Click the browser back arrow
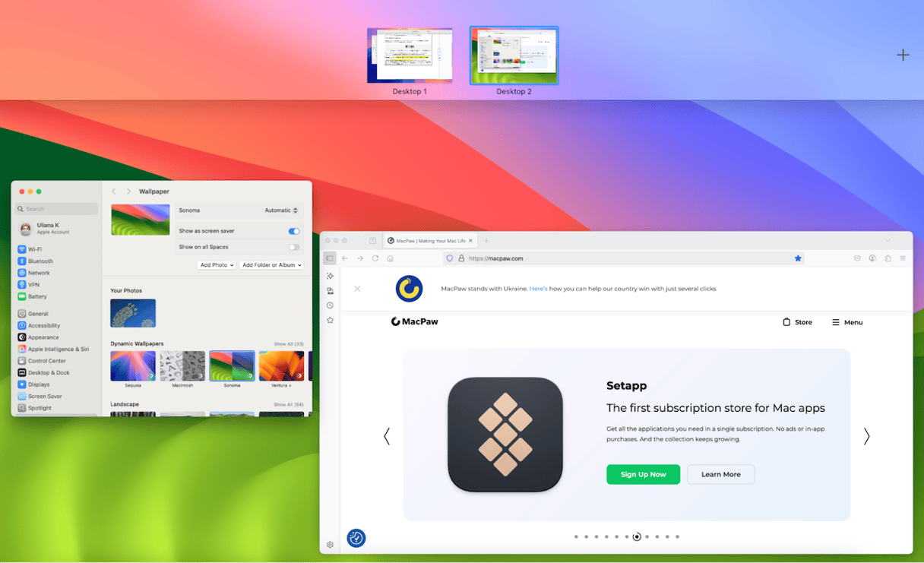This screenshot has width=924, height=563. click(345, 258)
